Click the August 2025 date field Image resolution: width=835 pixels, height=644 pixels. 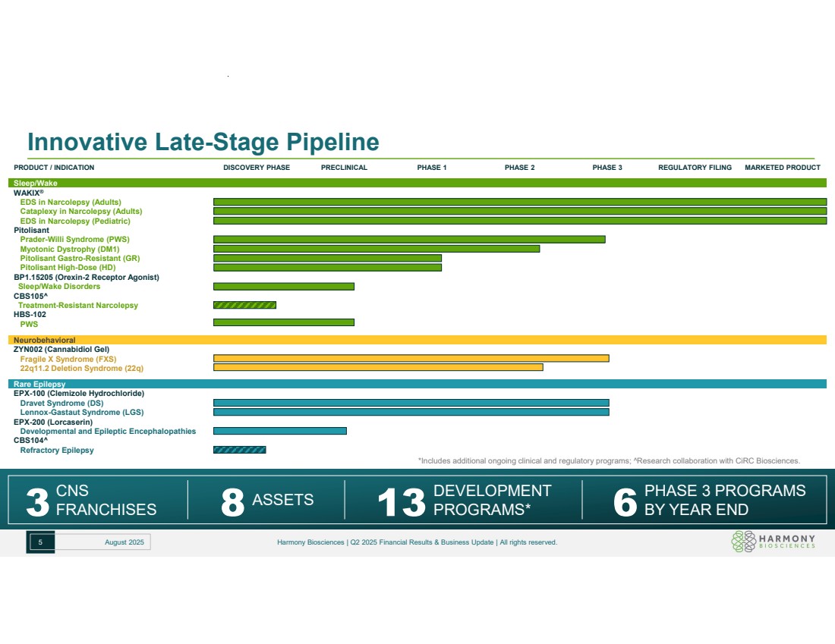(124, 542)
